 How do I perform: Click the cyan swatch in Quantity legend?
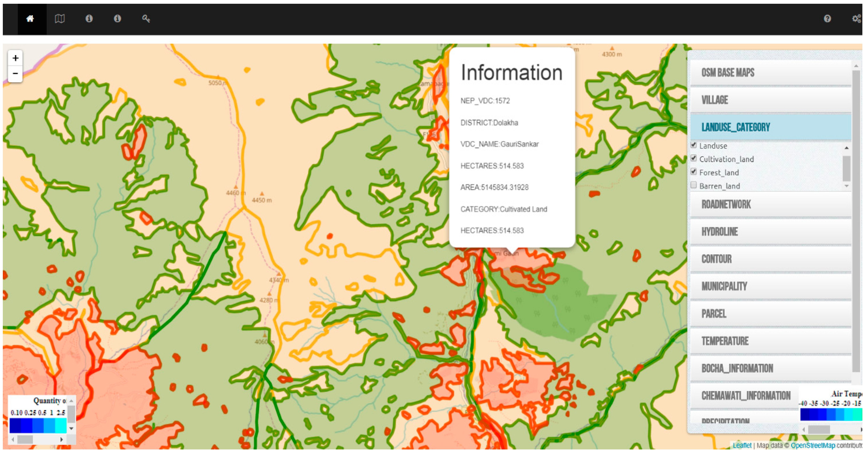[x=61, y=425]
